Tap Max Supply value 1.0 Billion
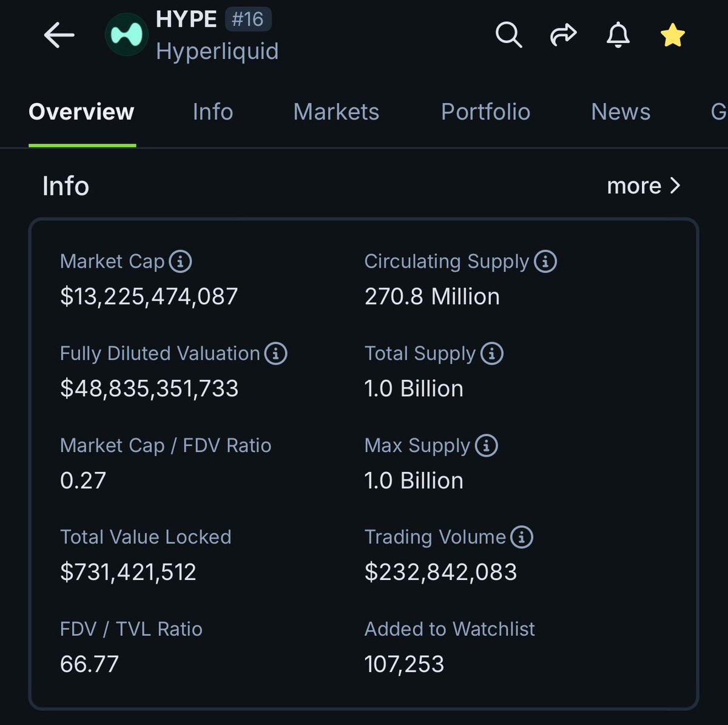Screen dimensions: 728x725 tap(414, 481)
